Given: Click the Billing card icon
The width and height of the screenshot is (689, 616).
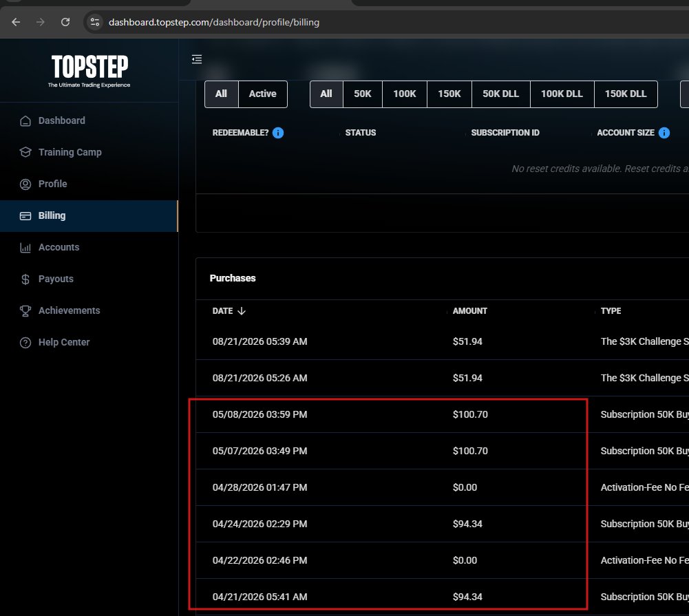Looking at the screenshot, I should (25, 215).
